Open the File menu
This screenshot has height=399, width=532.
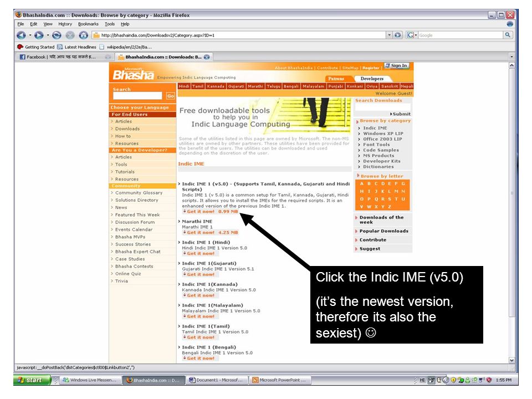tap(21, 24)
